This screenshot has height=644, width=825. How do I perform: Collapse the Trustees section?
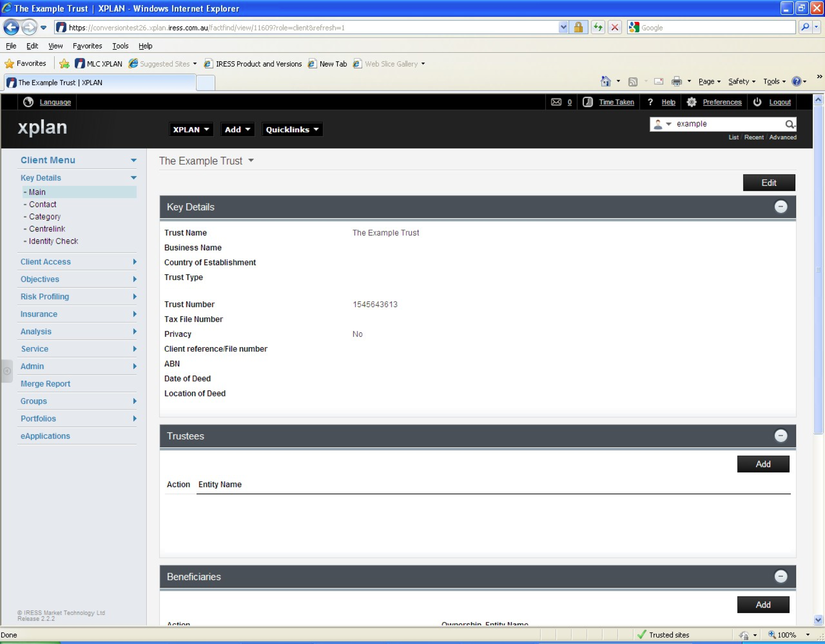point(780,436)
